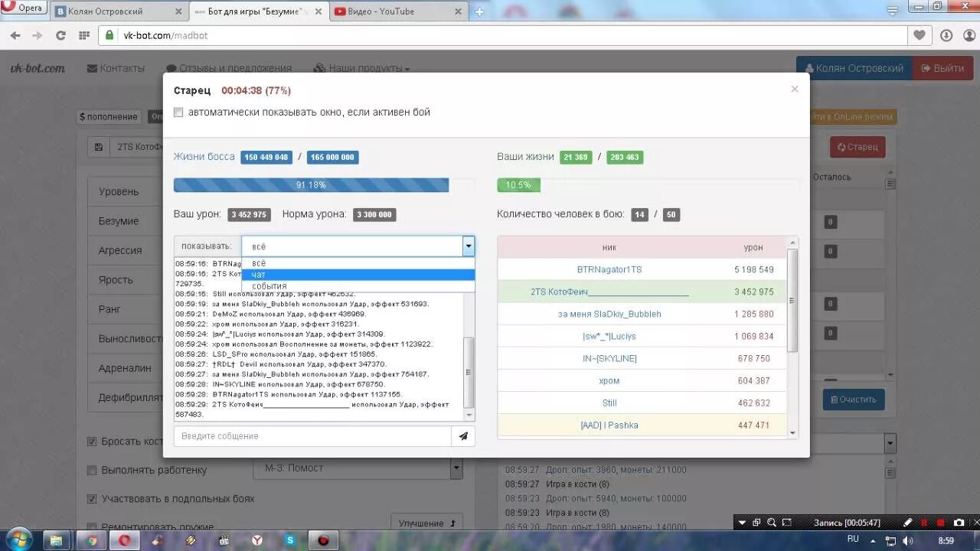Open Отзывы и предложения link
The image size is (980, 551).
click(x=229, y=68)
